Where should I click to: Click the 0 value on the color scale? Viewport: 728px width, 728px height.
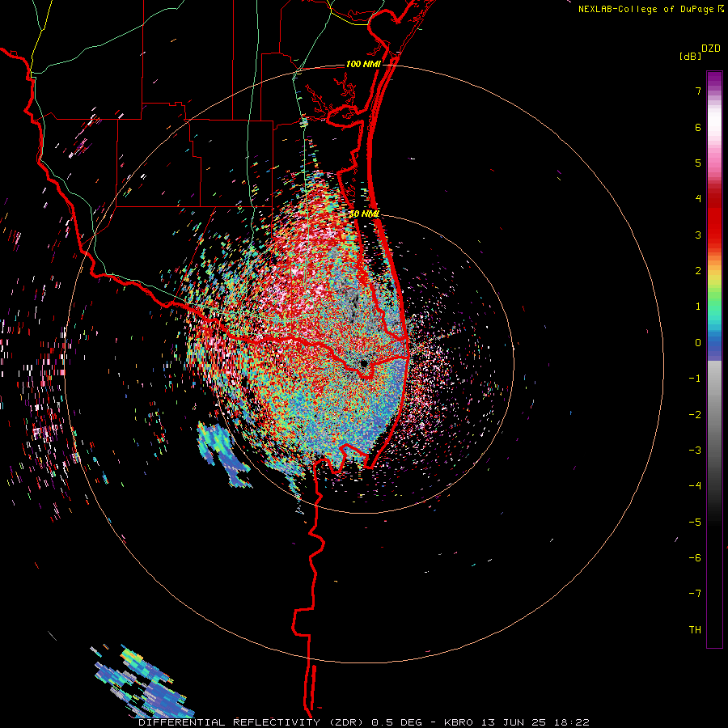(x=698, y=343)
